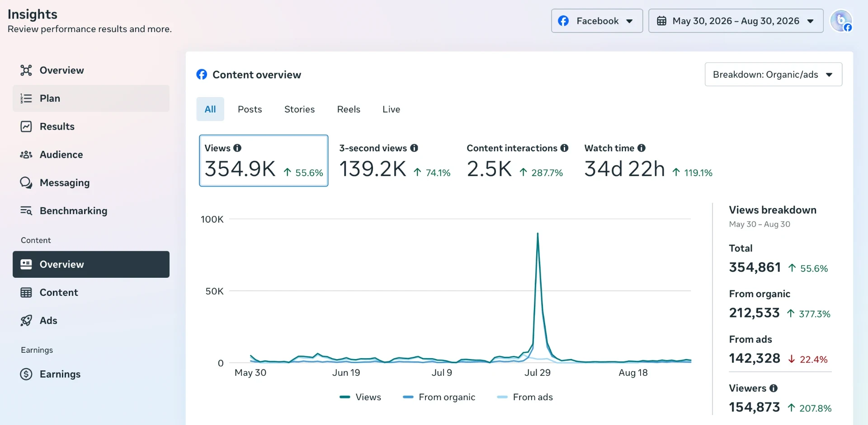Viewport: 868px width, 425px height.
Task: Click the total views value 354,861
Action: [755, 267]
